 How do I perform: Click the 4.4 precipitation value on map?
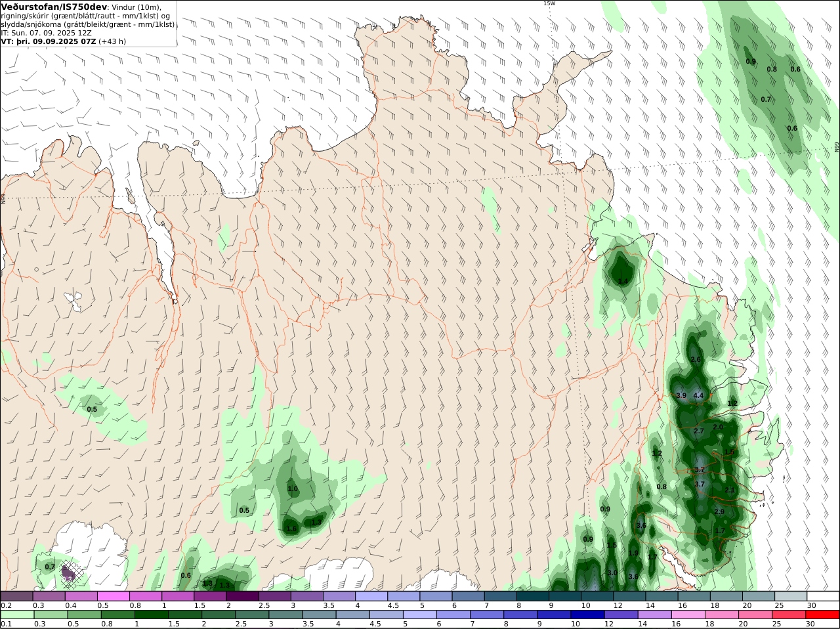click(698, 396)
